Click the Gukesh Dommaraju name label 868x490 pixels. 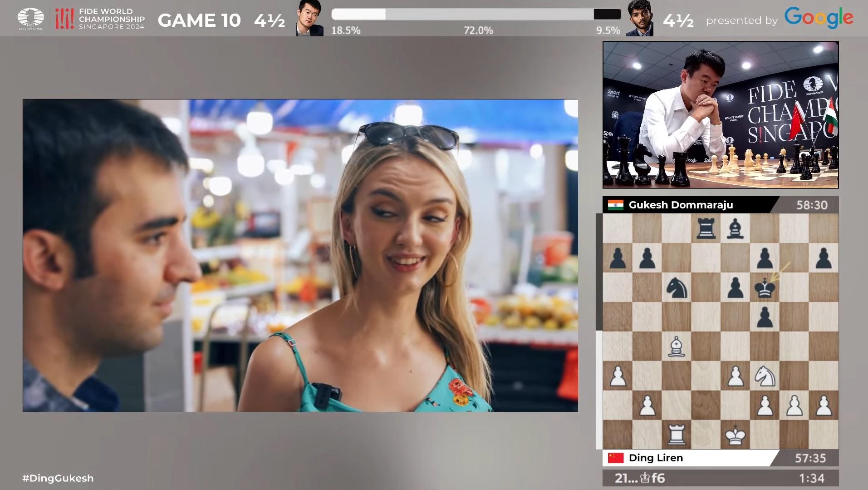(x=681, y=205)
